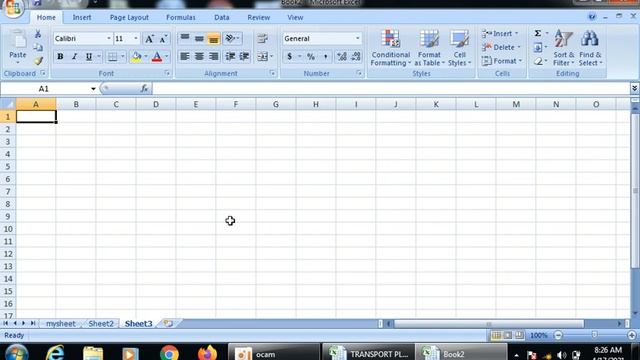Switch to the Formulas tab
640x360 pixels.
coord(181,18)
